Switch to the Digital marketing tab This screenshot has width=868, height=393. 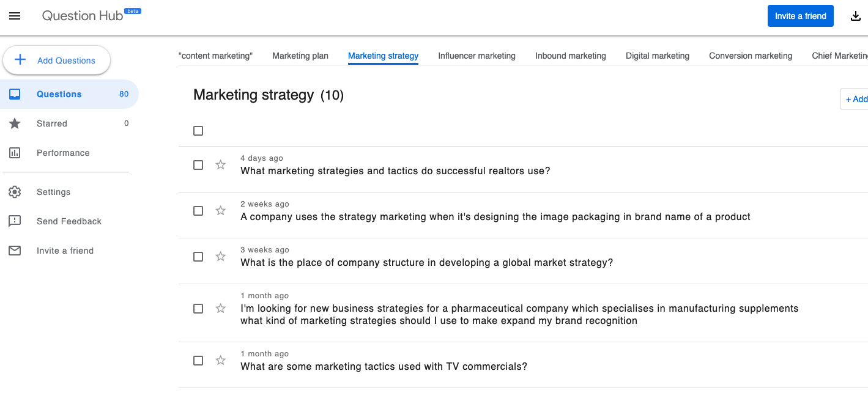pyautogui.click(x=658, y=56)
